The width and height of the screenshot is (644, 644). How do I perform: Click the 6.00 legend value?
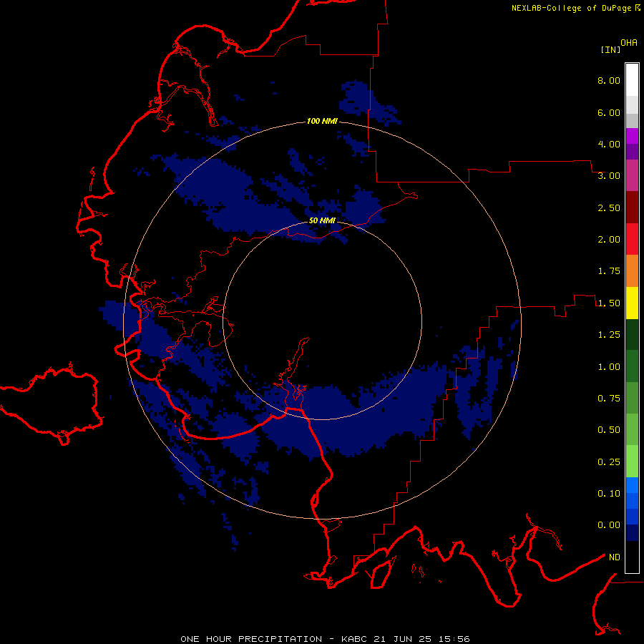coord(609,112)
